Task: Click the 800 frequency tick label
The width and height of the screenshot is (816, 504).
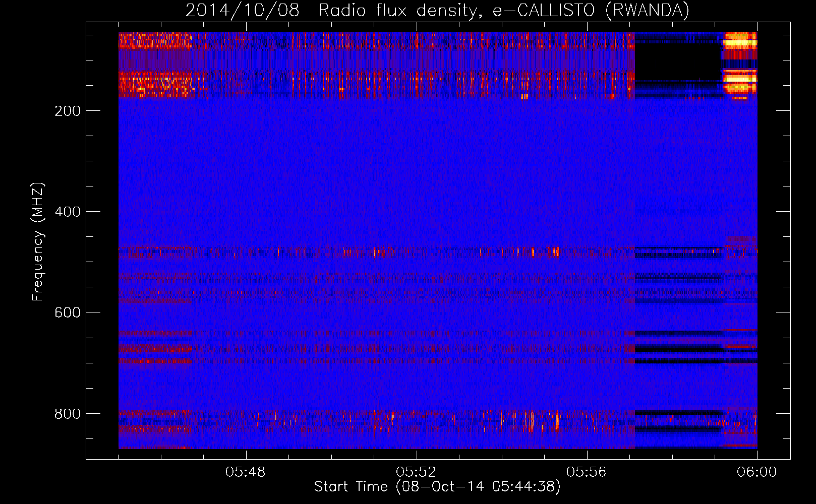Action: tap(68, 414)
